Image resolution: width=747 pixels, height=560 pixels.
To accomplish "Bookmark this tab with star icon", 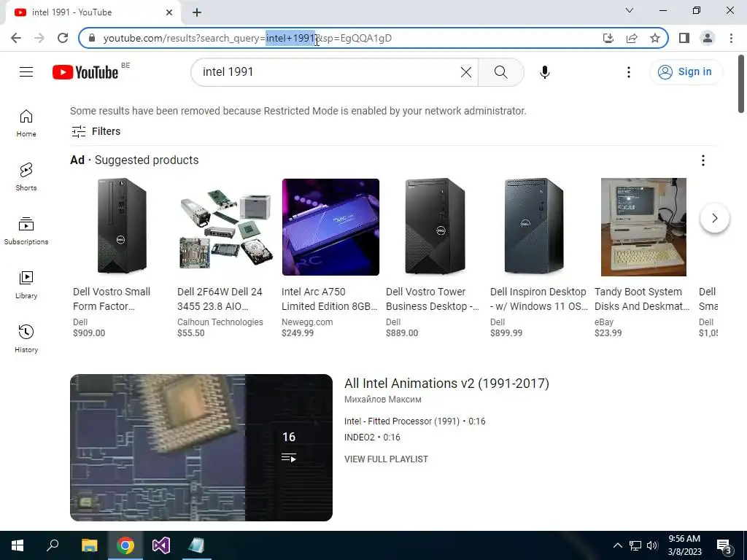I will click(x=655, y=38).
